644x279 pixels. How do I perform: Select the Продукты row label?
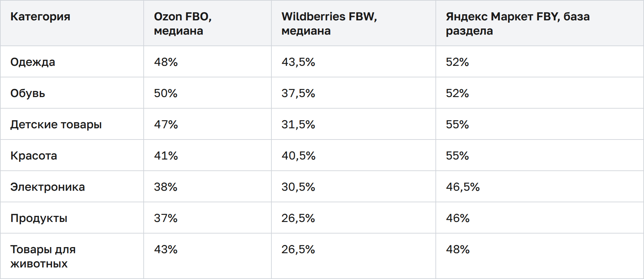39,218
